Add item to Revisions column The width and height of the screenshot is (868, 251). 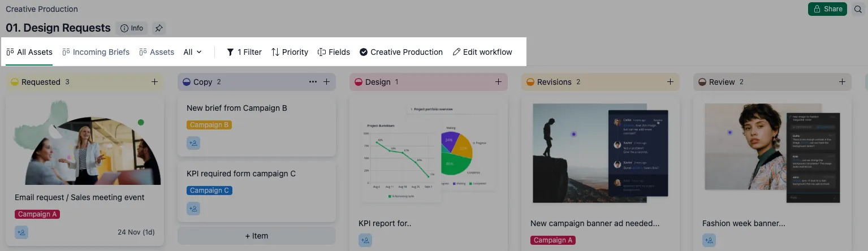point(670,82)
